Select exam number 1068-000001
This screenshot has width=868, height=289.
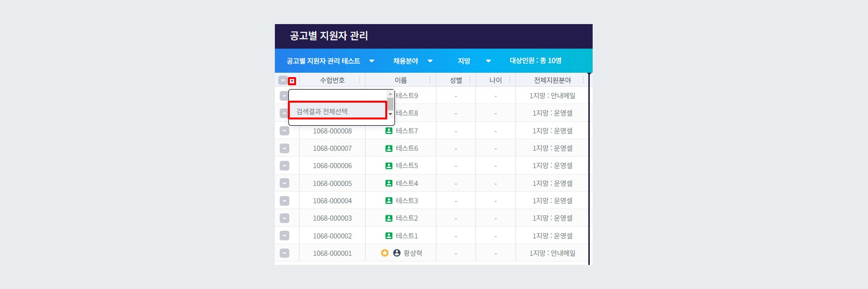[332, 253]
